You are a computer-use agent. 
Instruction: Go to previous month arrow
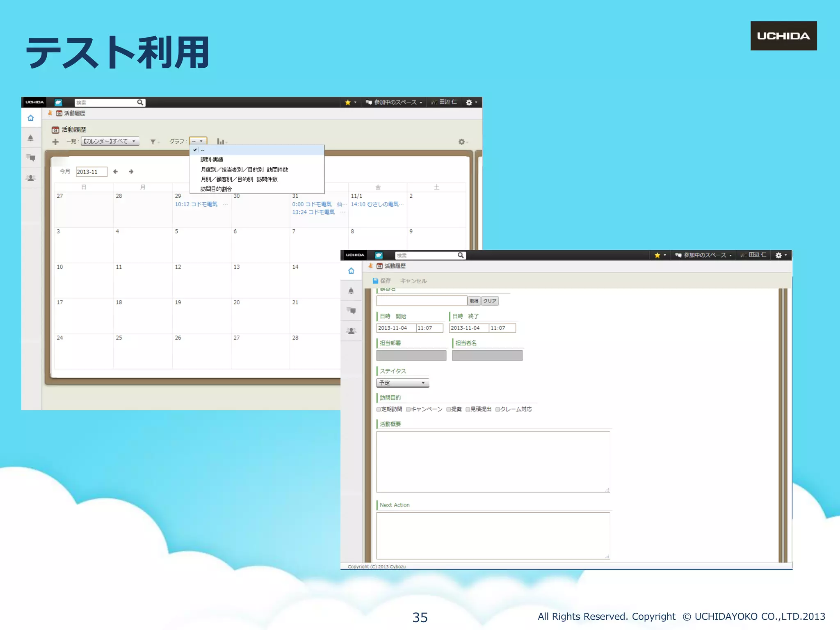[116, 172]
